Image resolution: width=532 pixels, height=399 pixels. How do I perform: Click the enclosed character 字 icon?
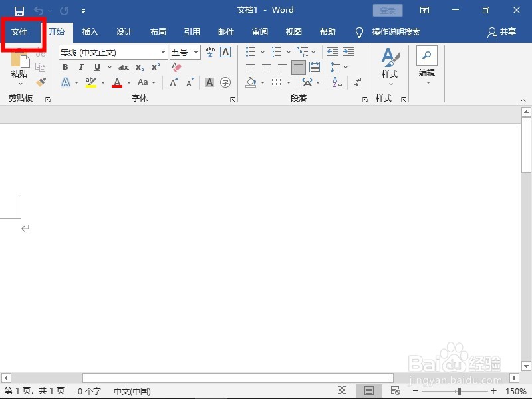[225, 82]
